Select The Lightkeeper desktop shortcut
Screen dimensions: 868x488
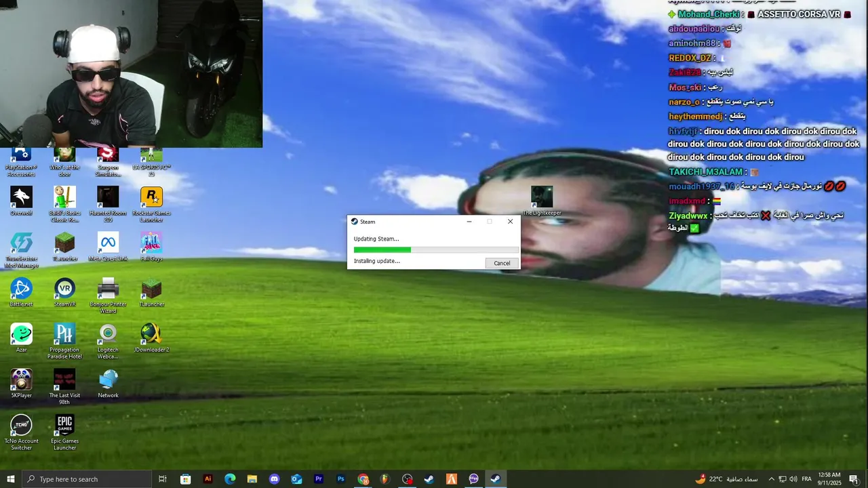542,201
